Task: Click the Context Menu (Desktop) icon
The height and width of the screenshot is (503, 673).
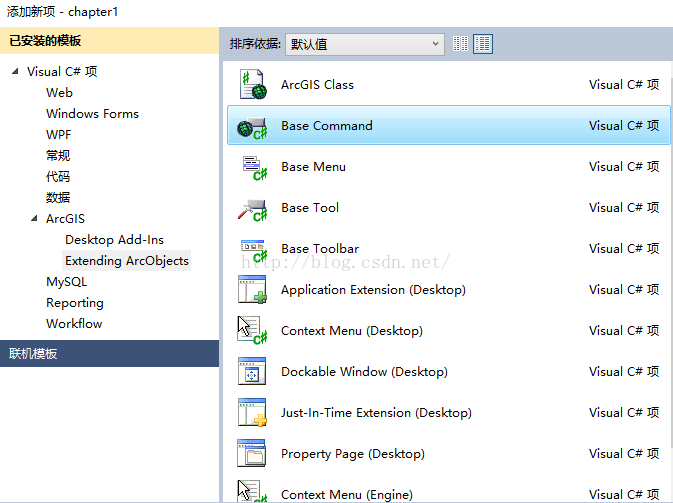Action: point(252,330)
